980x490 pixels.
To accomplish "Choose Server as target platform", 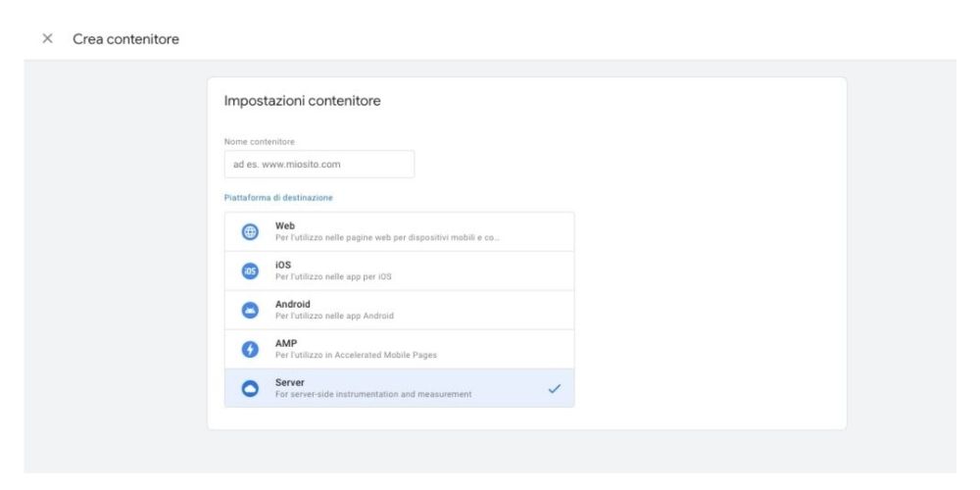I will (x=400, y=388).
